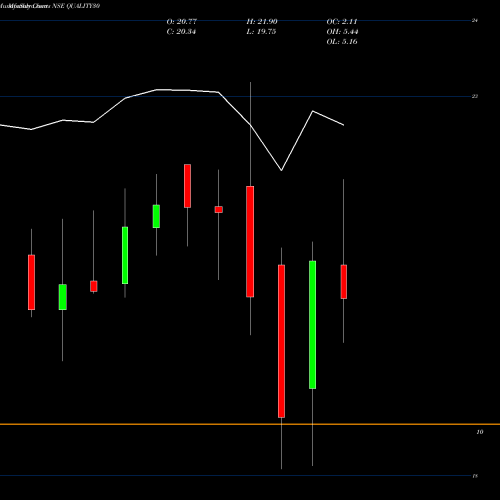Click the open value "O: 20.77"

click(x=182, y=22)
